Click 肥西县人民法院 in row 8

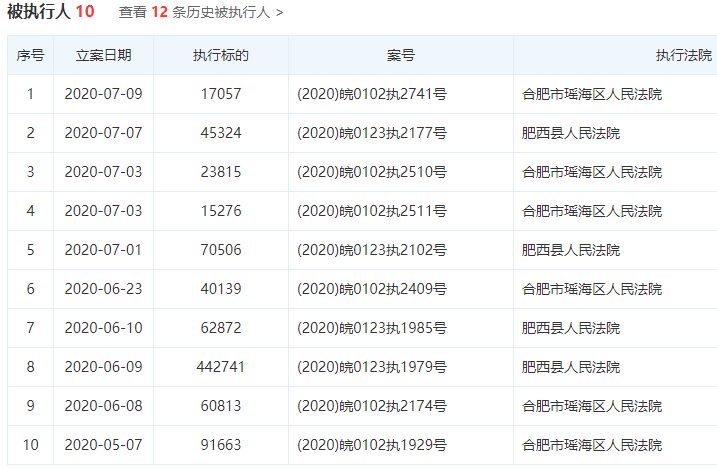click(x=571, y=367)
